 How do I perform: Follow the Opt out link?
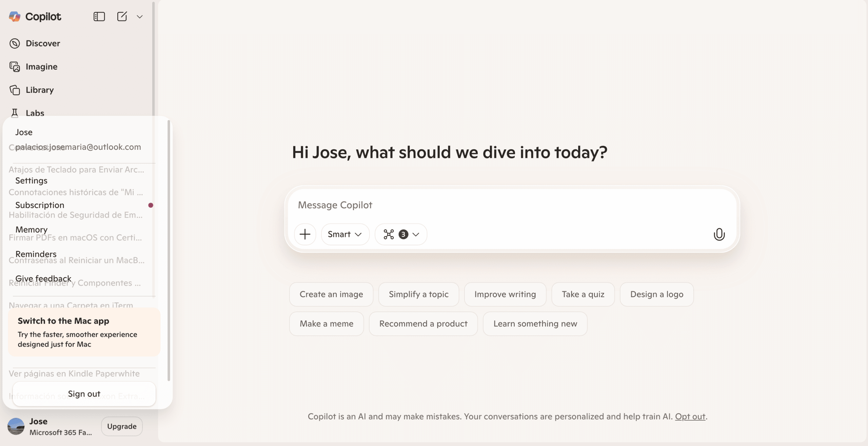click(690, 417)
